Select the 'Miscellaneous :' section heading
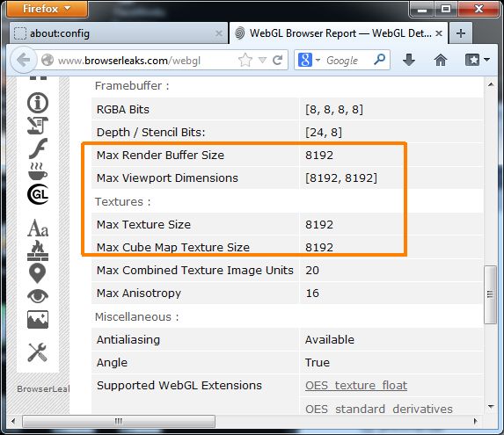Screen dimensions: 504x435 (x=136, y=317)
